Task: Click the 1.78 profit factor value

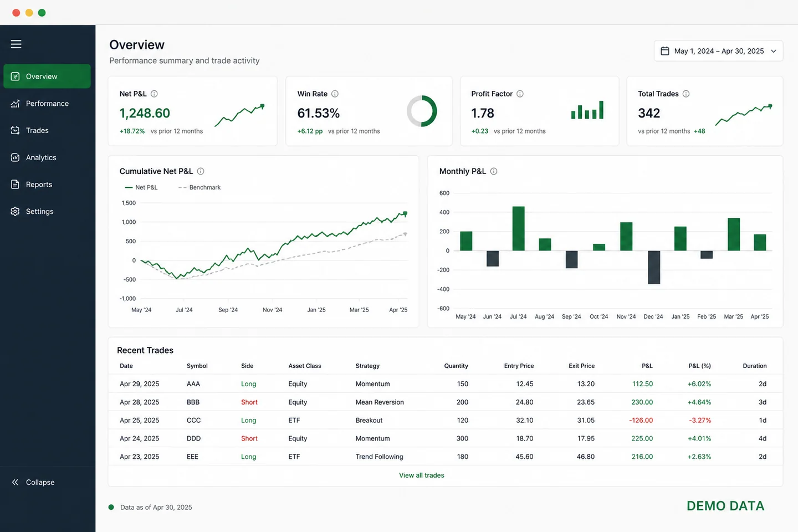Action: 483,113
